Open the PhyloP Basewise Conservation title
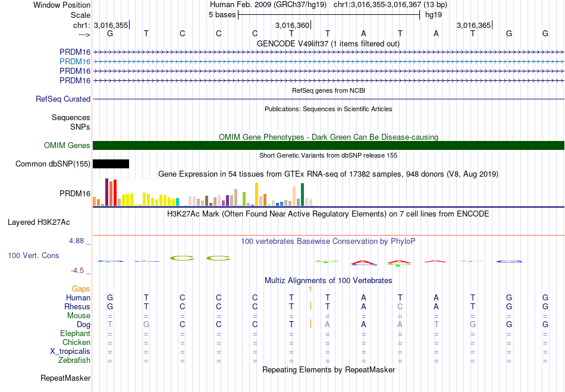Image resolution: width=565 pixels, height=392 pixels. pyautogui.click(x=328, y=242)
